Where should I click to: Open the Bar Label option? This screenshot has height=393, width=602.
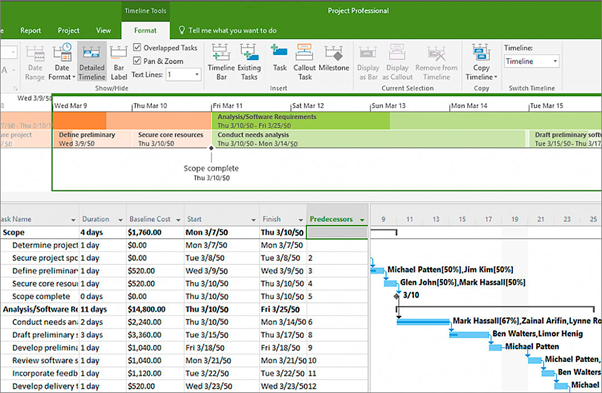[x=119, y=61]
